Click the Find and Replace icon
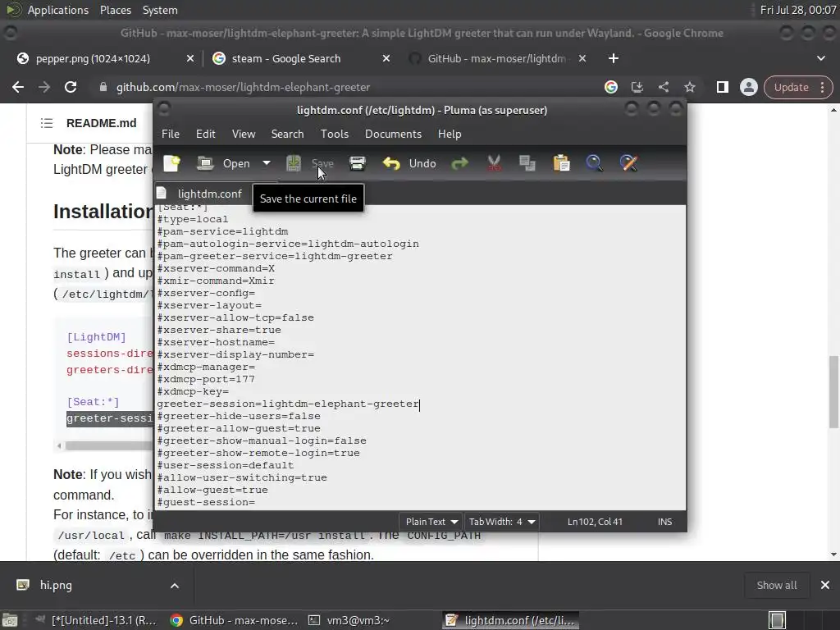This screenshot has height=630, width=840. (628, 163)
